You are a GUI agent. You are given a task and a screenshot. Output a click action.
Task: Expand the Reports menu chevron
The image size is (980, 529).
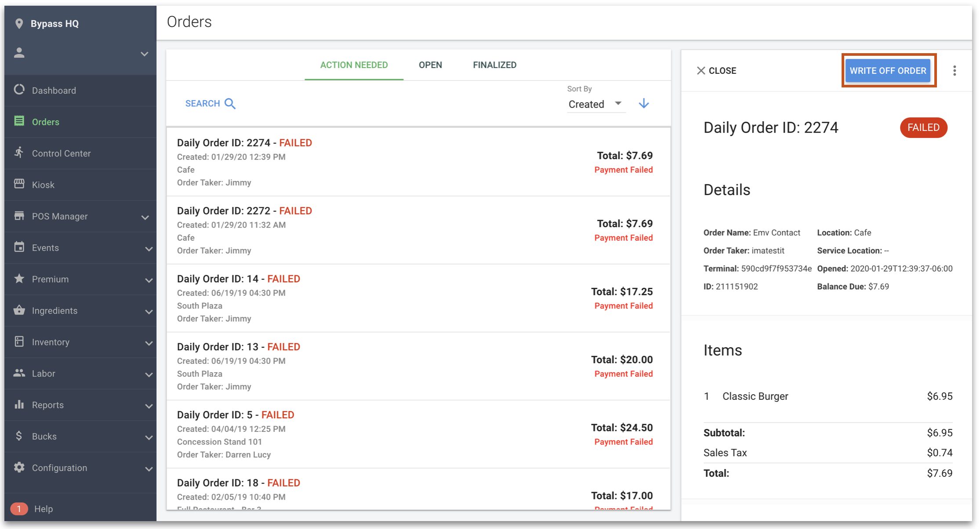(149, 406)
